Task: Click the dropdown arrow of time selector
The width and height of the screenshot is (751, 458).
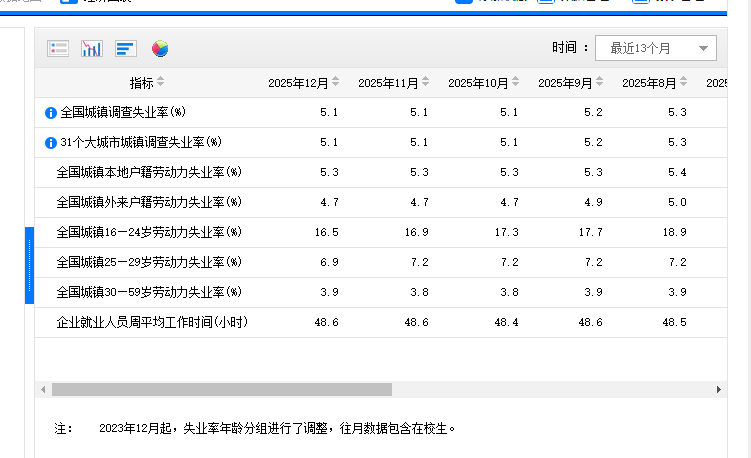Action: coord(703,48)
